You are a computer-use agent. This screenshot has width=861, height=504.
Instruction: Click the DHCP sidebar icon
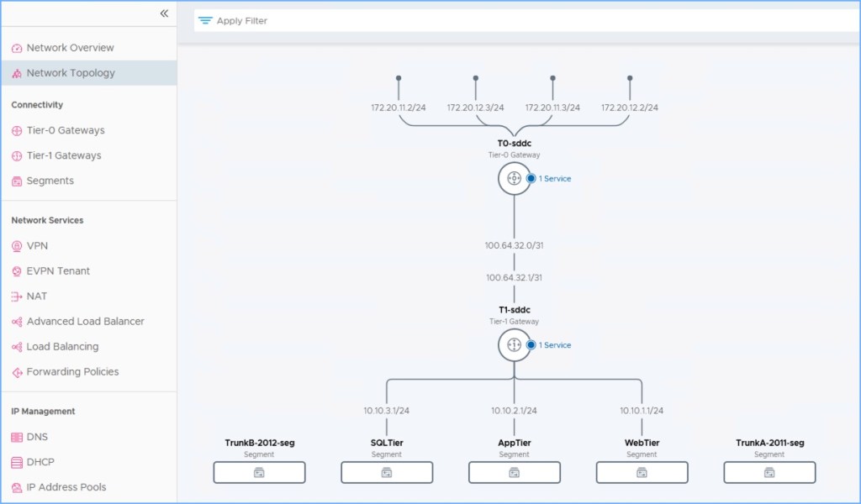coord(17,462)
